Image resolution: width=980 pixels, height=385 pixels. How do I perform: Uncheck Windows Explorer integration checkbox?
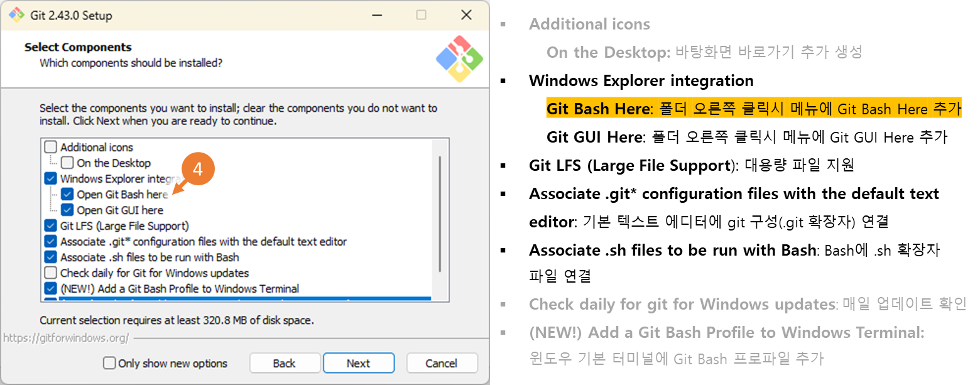point(51,179)
